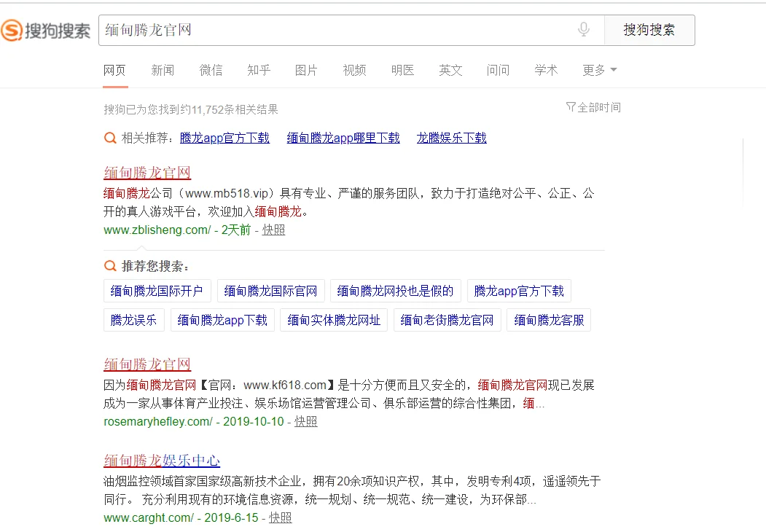The height and width of the screenshot is (532, 766).
Task: Switch to the 学术 tab
Action: [546, 71]
